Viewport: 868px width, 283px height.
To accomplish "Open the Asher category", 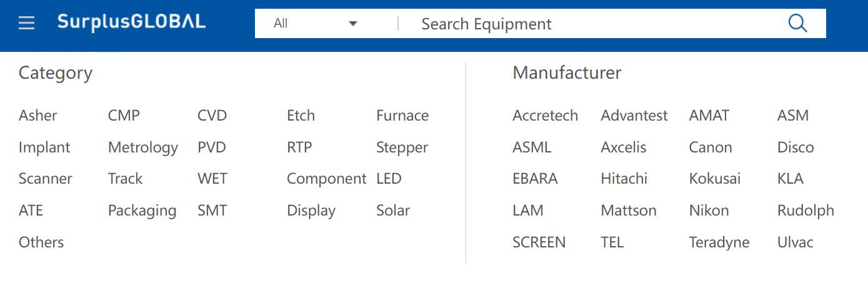I will [38, 116].
